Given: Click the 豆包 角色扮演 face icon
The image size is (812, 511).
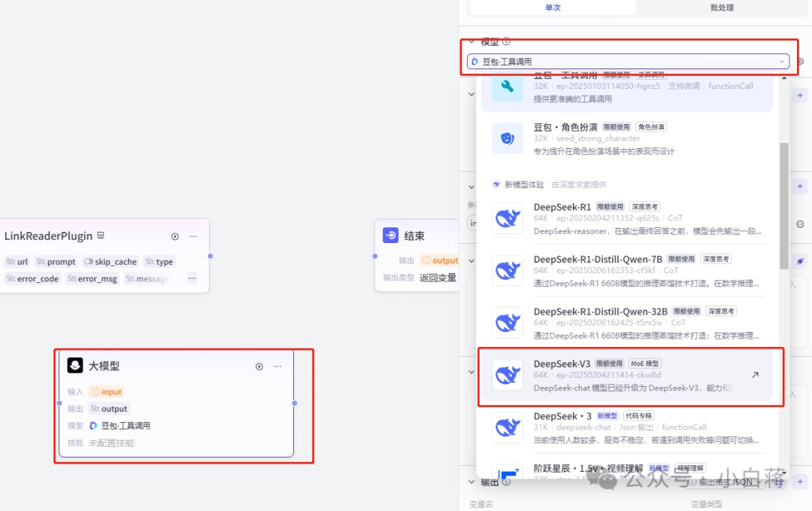Looking at the screenshot, I should tap(507, 138).
